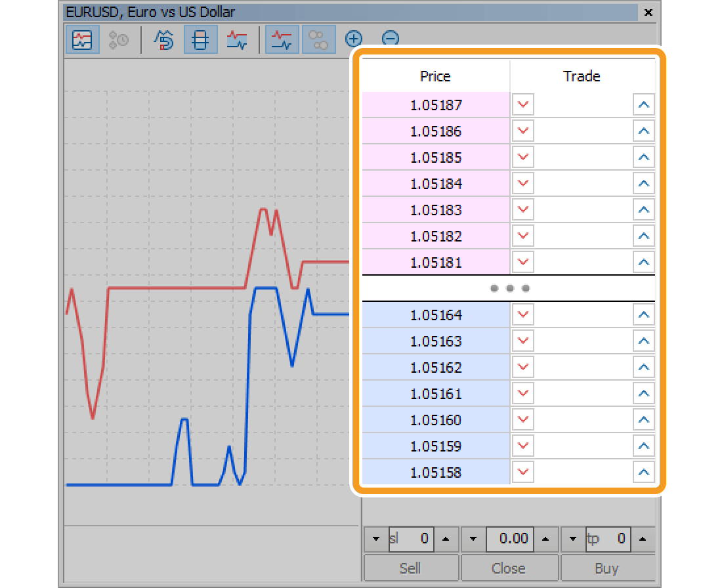Click the zoom out minus icon
722x588 pixels.
coord(390,39)
